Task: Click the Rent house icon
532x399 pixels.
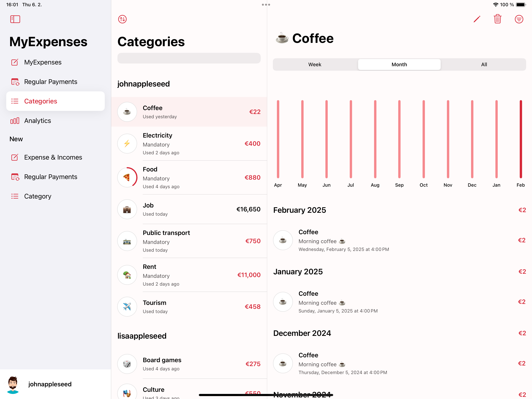Action: coord(127,275)
